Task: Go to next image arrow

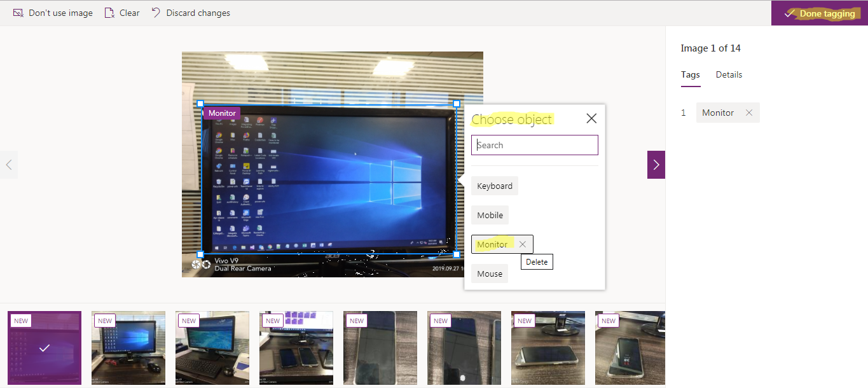Action: click(x=656, y=165)
